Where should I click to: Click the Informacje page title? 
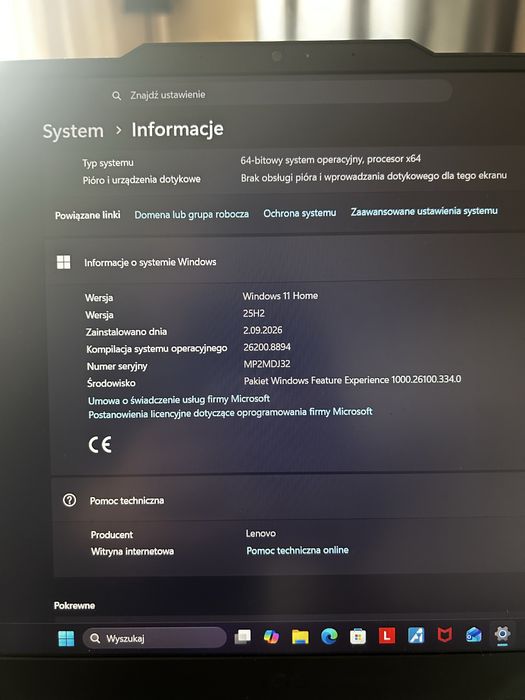[x=177, y=129]
